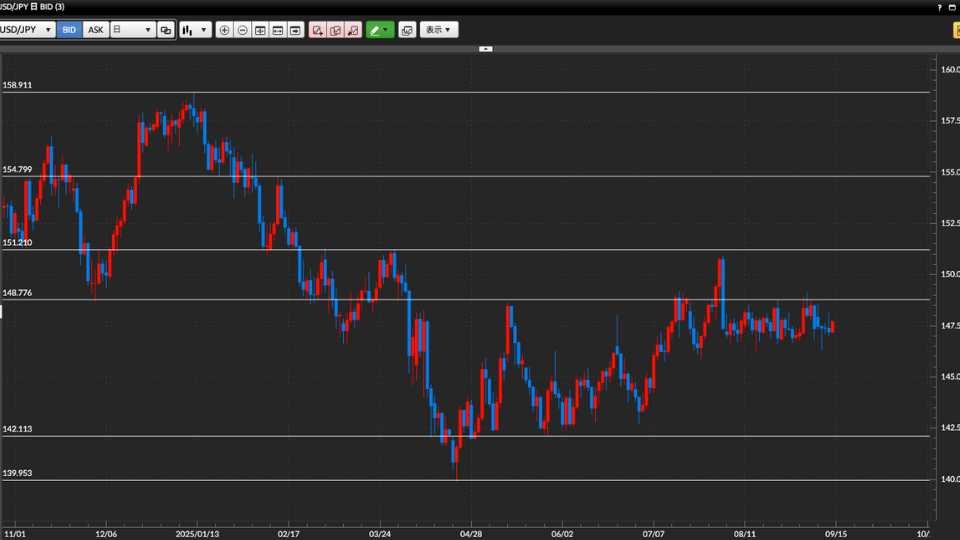Click the fit chart width icon

(x=278, y=30)
